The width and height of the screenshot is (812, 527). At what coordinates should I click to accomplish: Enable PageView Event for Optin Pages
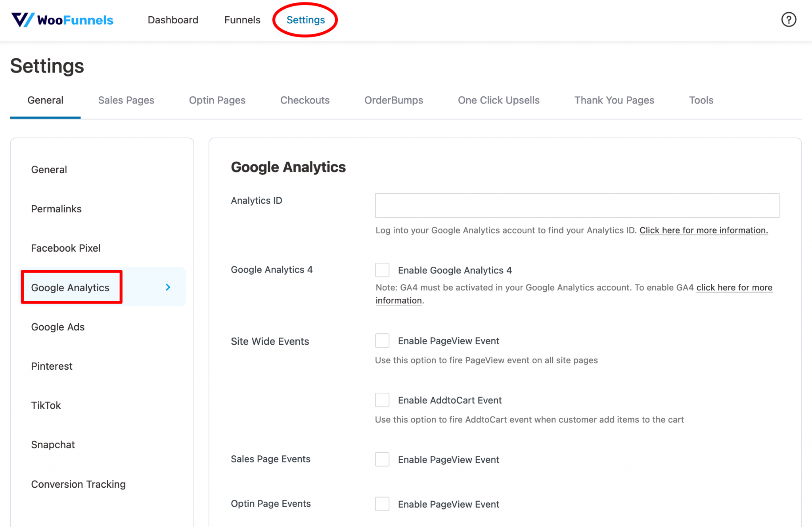point(382,504)
